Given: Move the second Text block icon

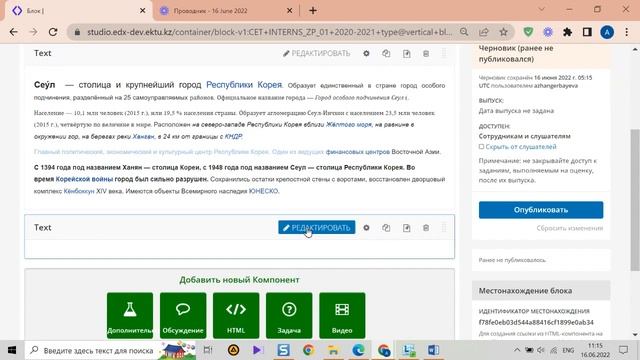Looking at the screenshot, I should [x=407, y=228].
